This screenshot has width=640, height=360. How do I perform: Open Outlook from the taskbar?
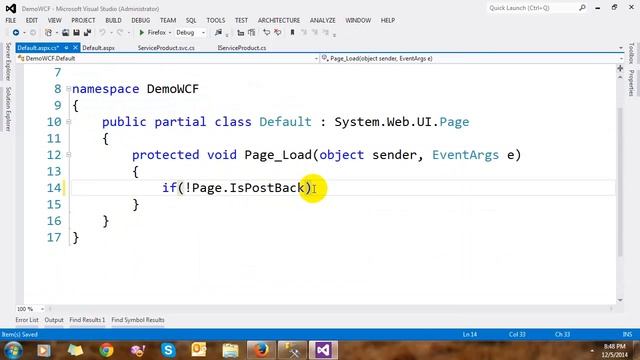pos(199,350)
